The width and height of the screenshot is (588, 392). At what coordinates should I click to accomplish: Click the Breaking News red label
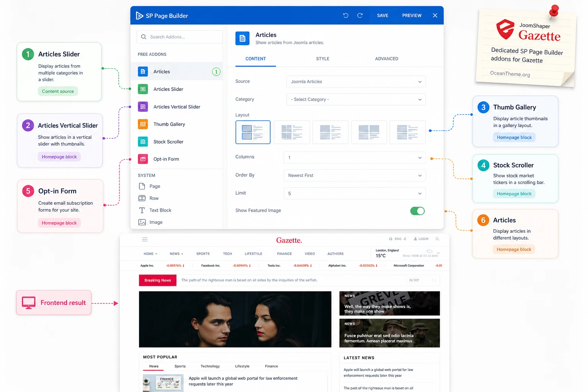[158, 280]
